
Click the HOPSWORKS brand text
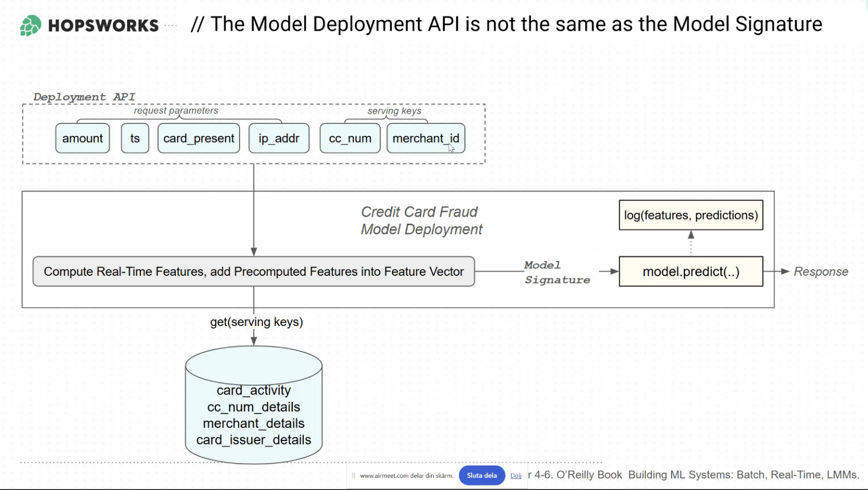(x=103, y=25)
